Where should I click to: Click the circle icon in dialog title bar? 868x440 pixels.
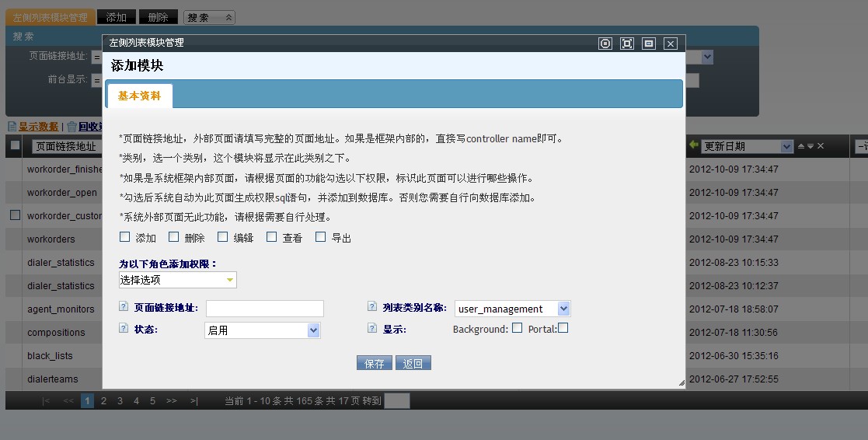pos(605,44)
